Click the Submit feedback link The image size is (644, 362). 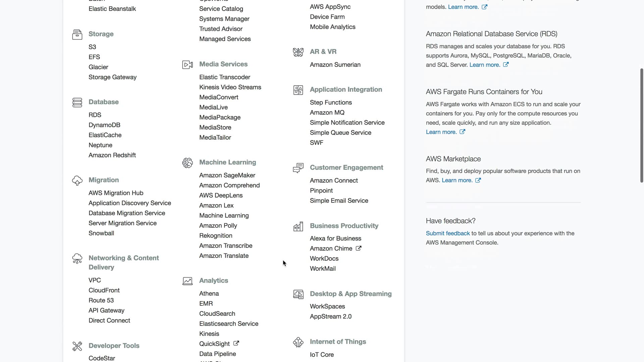click(447, 233)
